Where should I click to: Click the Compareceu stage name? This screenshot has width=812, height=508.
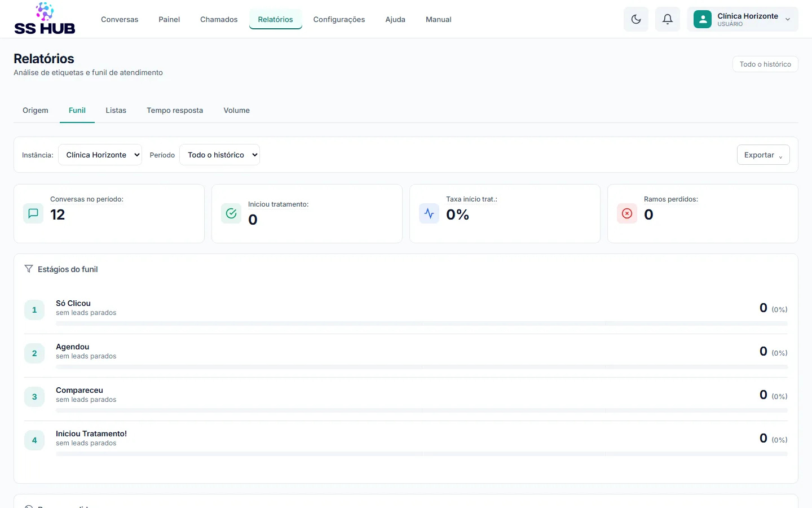(x=80, y=390)
